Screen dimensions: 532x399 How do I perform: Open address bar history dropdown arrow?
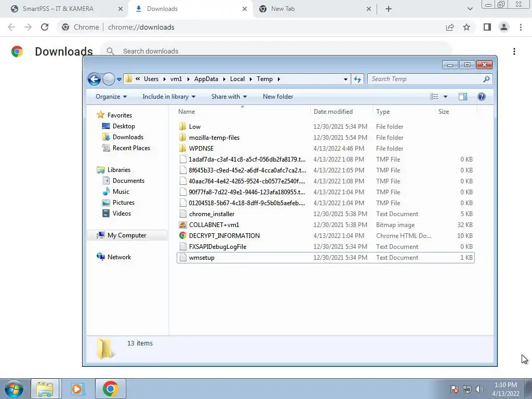point(345,79)
